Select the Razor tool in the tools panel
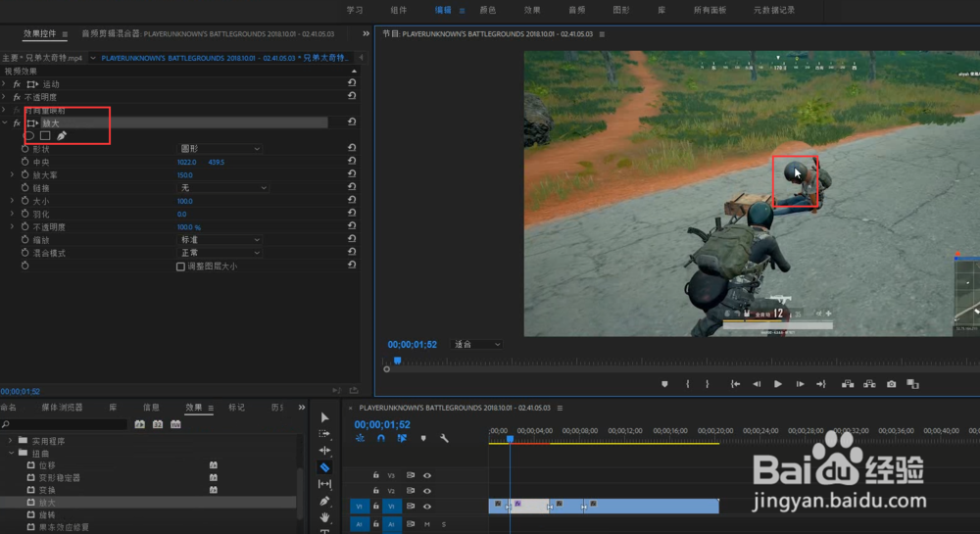 point(325,467)
